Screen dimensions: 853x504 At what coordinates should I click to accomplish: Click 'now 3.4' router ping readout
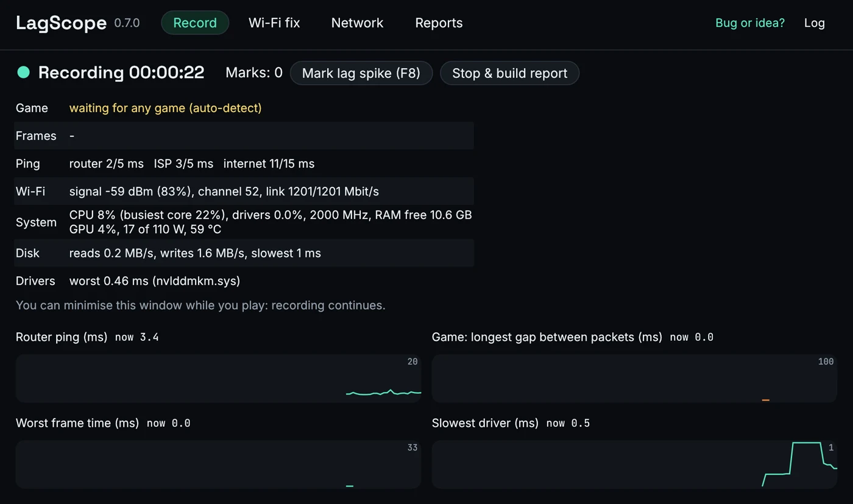pos(137,337)
